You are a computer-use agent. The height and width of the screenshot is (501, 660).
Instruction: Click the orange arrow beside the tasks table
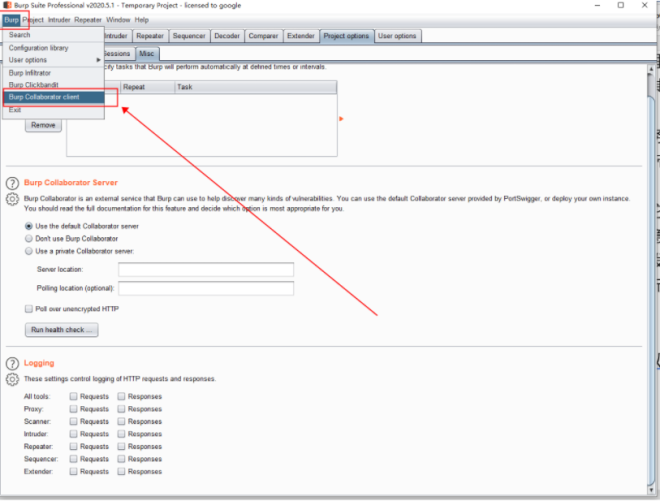(x=341, y=119)
